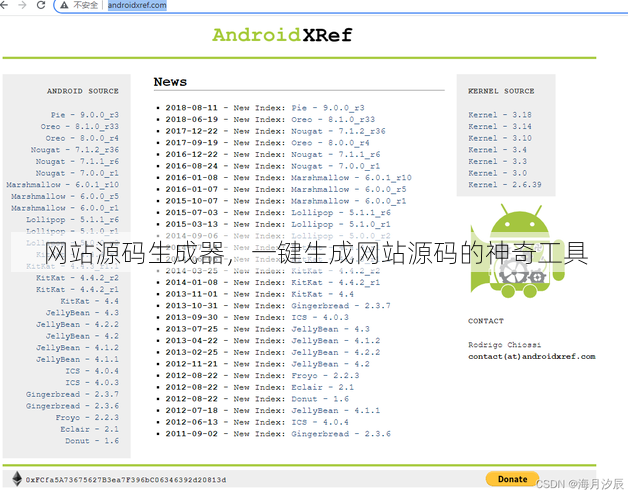Open Donut - 1.6 in sidebar
The width and height of the screenshot is (628, 490).
click(x=92, y=440)
